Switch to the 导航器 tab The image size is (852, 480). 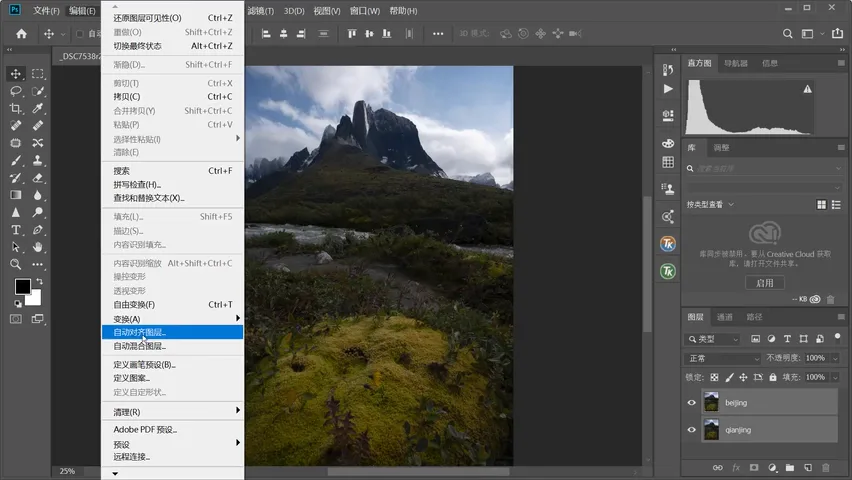tap(736, 63)
